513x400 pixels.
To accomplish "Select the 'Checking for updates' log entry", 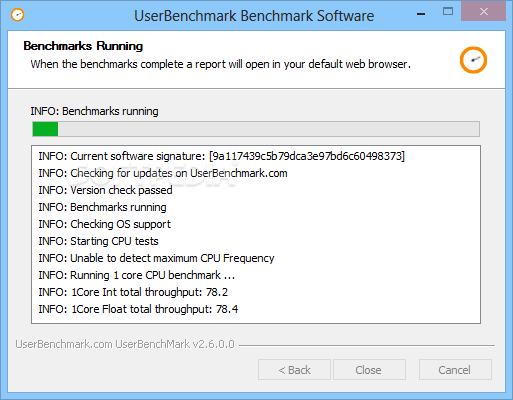I will point(163,173).
